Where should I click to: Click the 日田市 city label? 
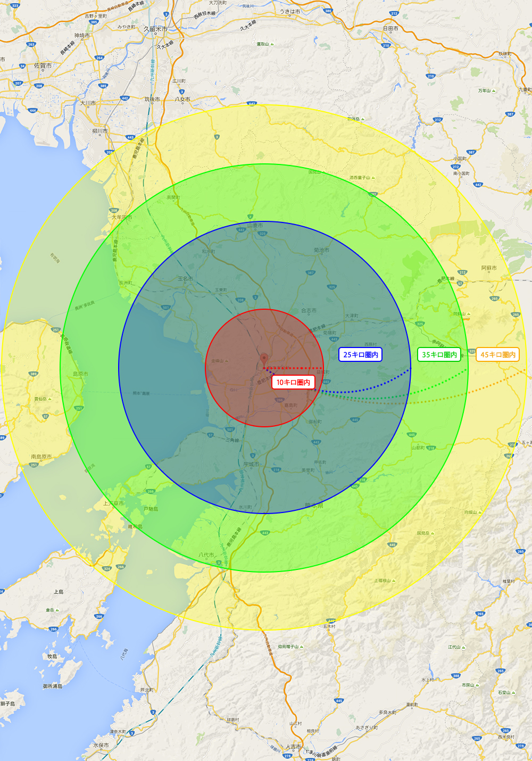(390, 28)
